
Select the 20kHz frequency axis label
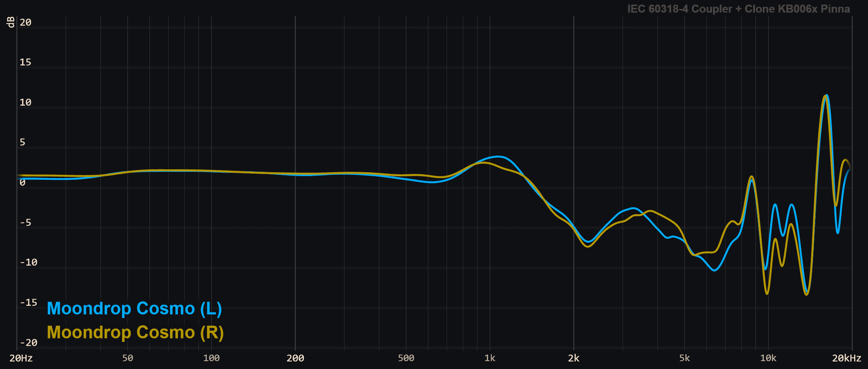coord(846,358)
